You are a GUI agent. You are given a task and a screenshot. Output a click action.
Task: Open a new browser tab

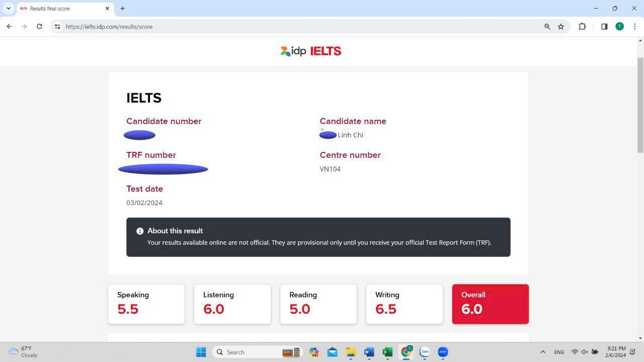(x=122, y=8)
